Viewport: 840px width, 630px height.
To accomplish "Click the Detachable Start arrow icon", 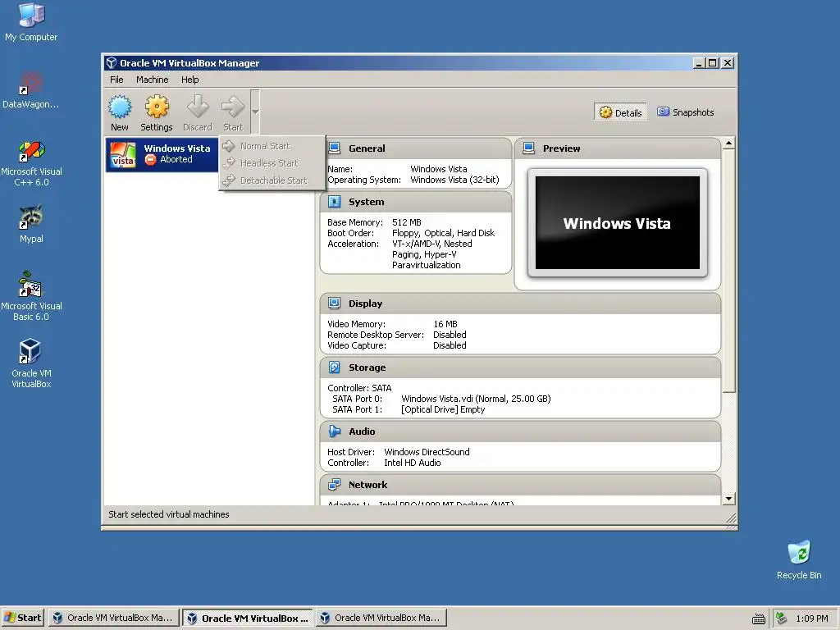I will point(229,180).
